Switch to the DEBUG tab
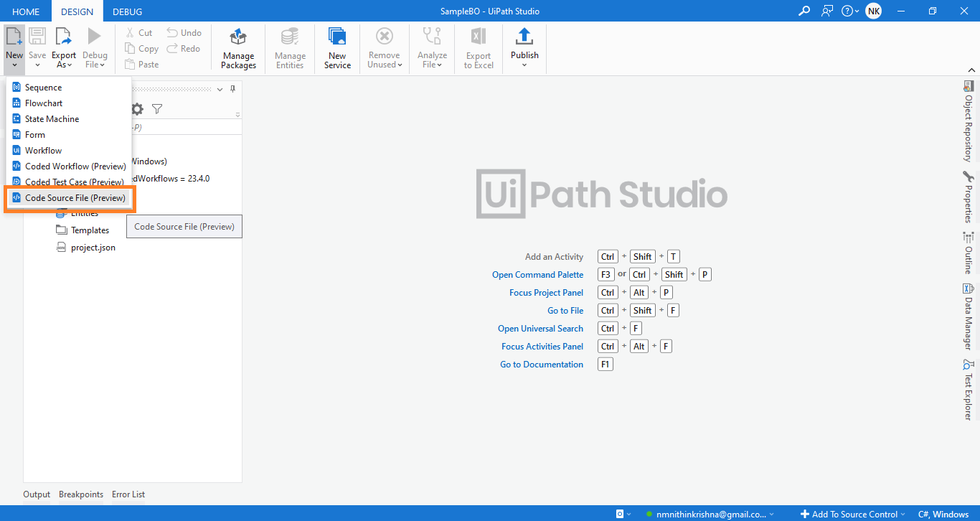This screenshot has width=980, height=521. (127, 11)
